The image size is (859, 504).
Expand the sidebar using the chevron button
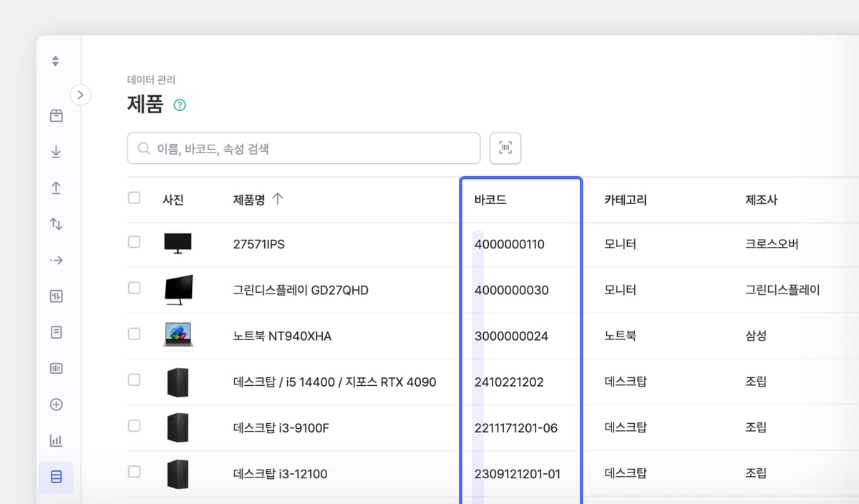pyautogui.click(x=81, y=94)
